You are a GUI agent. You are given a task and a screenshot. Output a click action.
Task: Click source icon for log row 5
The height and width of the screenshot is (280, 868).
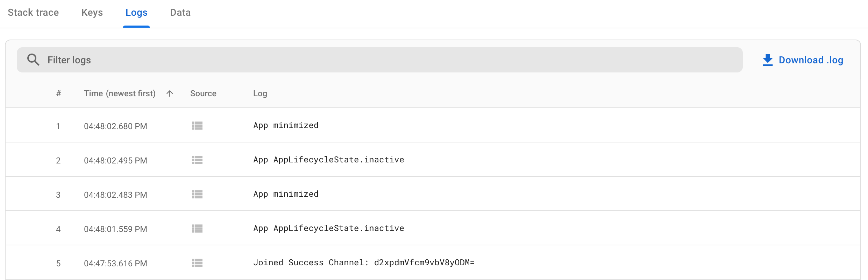(x=197, y=263)
